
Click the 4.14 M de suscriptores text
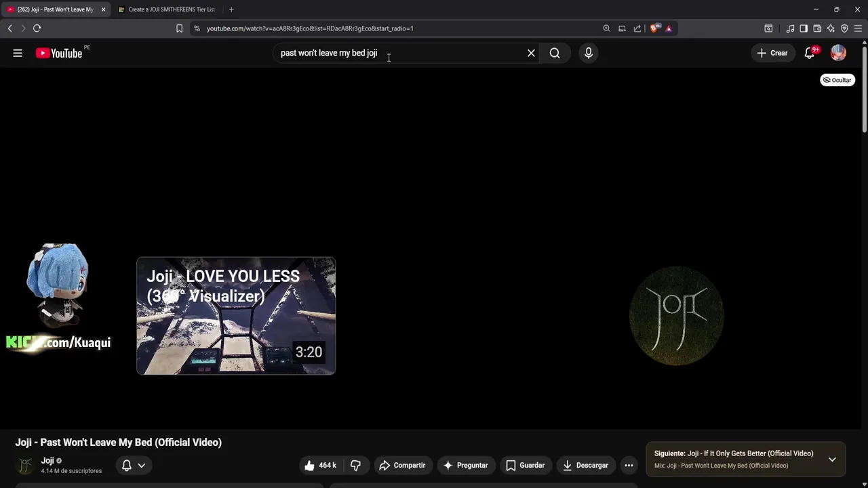tap(71, 471)
